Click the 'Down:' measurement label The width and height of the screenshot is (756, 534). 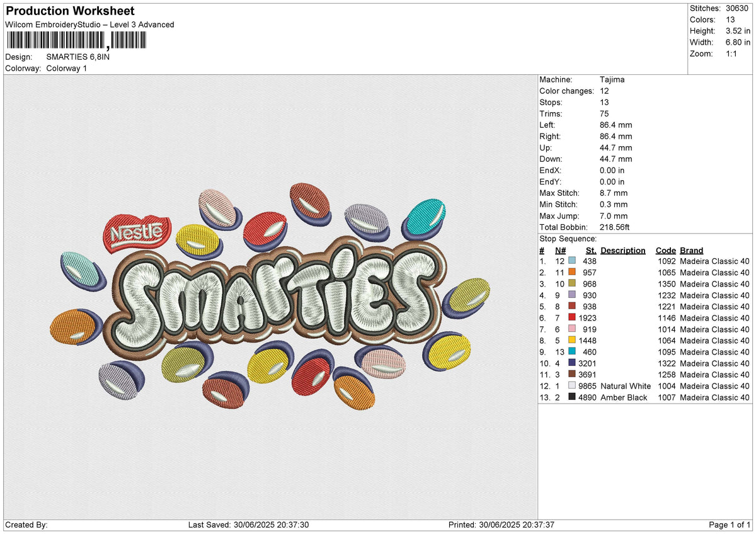(x=551, y=159)
